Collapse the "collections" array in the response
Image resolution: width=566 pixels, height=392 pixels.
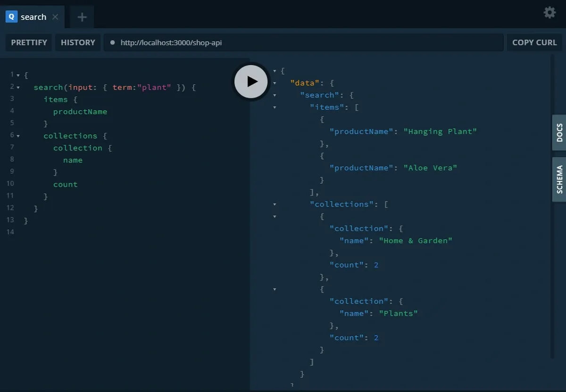[x=275, y=204]
